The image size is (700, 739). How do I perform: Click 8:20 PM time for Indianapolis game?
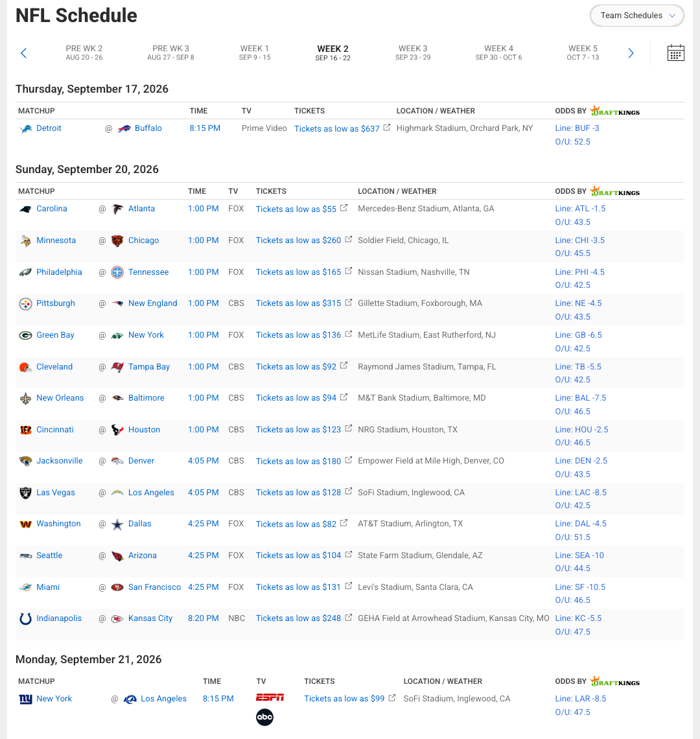click(x=203, y=618)
